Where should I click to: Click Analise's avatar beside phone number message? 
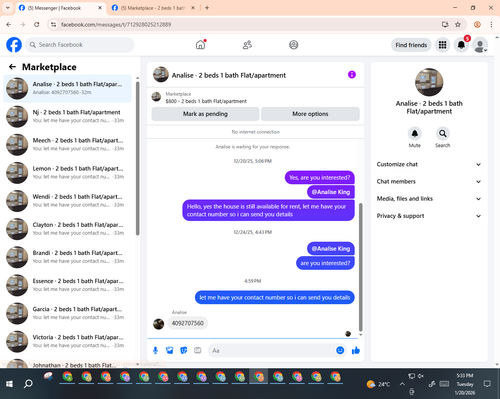(x=158, y=323)
